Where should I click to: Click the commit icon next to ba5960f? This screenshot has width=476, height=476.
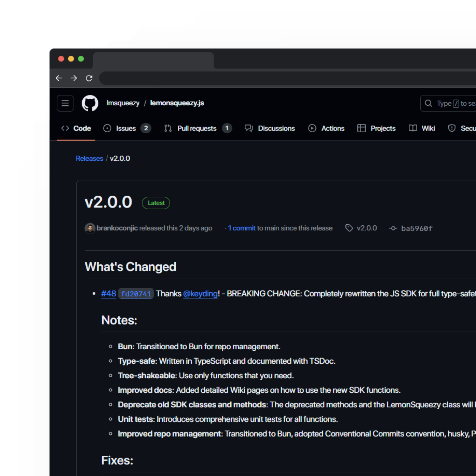tap(393, 228)
